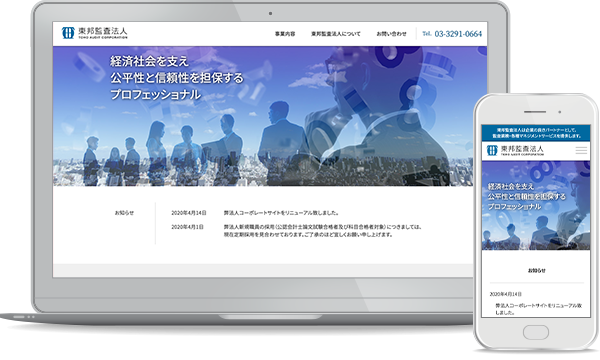The height and width of the screenshot is (360, 600).
Task: Tap the 2020年4月14日 date on phone
Action: coord(505,294)
